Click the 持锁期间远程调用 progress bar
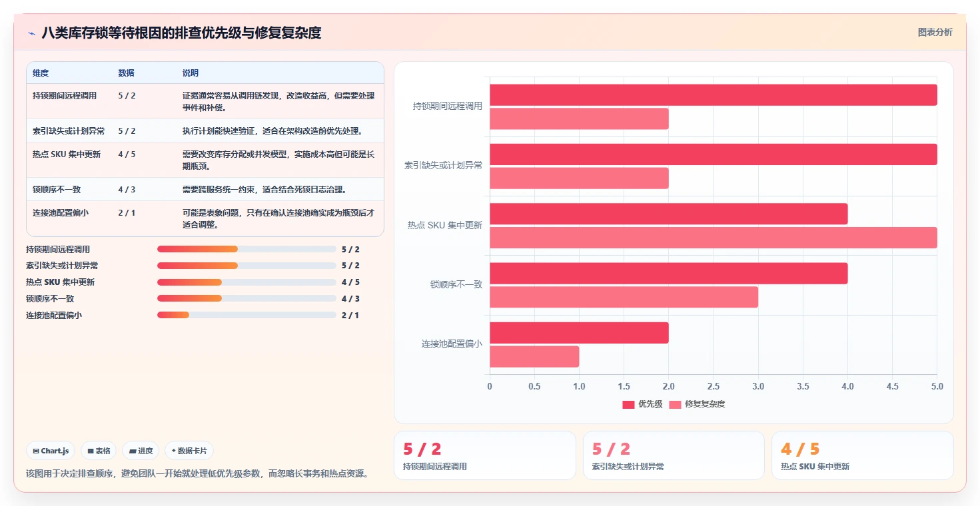 246,249
